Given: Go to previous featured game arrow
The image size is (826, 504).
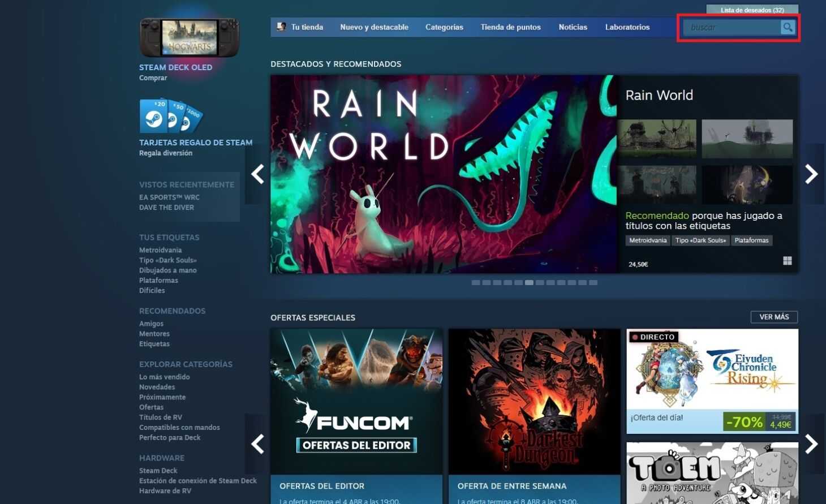Looking at the screenshot, I should click(257, 174).
